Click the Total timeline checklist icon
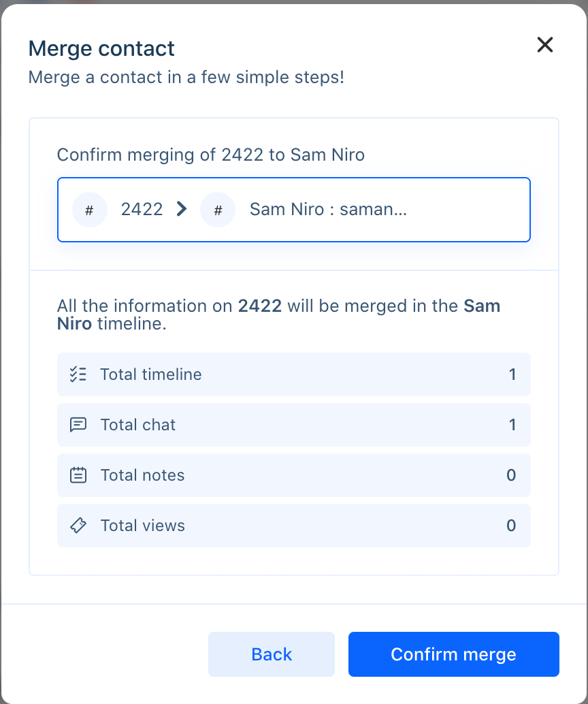 tap(78, 374)
